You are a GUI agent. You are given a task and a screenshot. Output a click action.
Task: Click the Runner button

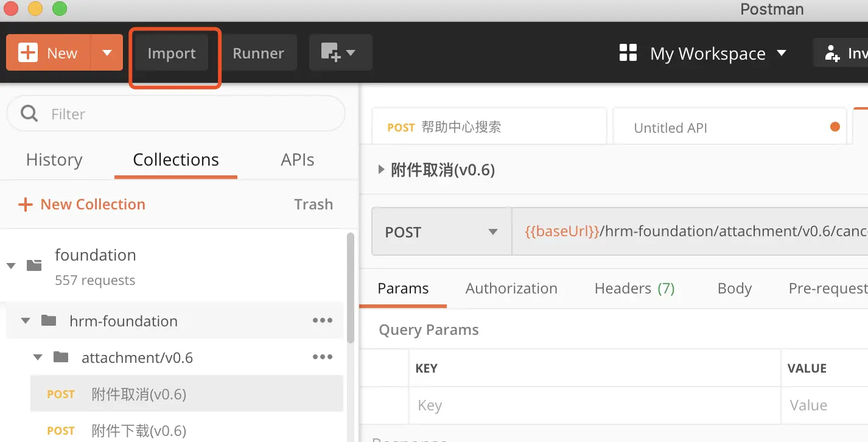[x=259, y=52]
